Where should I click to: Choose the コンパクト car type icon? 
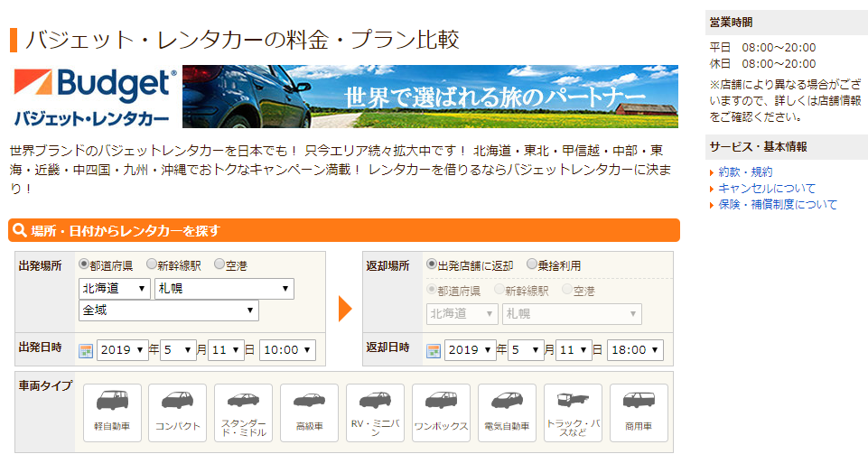pos(178,412)
